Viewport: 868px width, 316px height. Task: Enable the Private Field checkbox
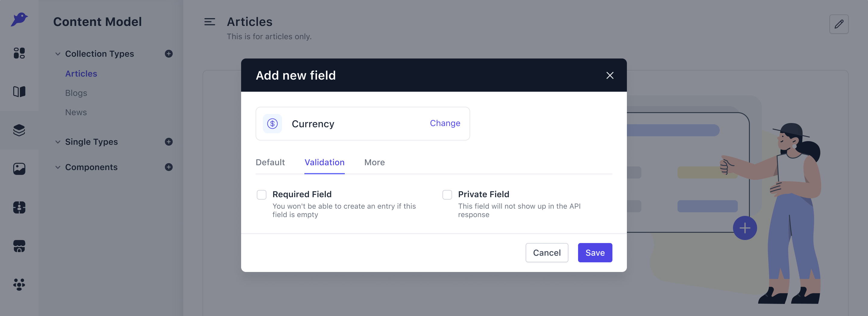click(447, 194)
